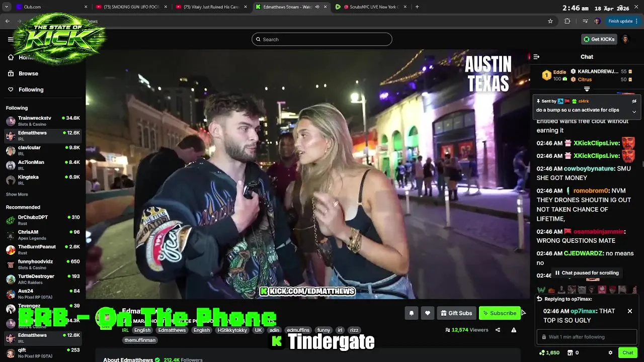This screenshot has height=362, width=644.
Task: Click the live stream video player
Action: coord(307,174)
